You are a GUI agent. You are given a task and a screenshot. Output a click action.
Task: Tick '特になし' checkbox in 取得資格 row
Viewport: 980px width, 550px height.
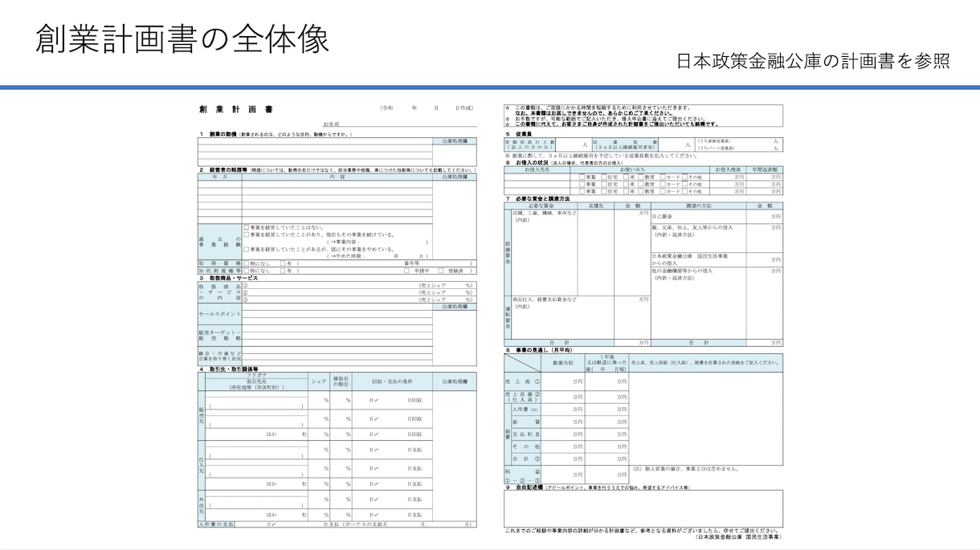[x=247, y=263]
